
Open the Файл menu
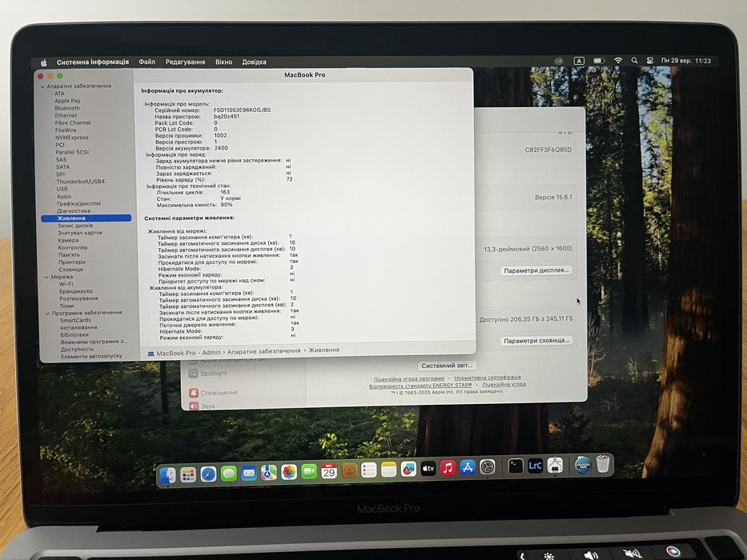(147, 62)
